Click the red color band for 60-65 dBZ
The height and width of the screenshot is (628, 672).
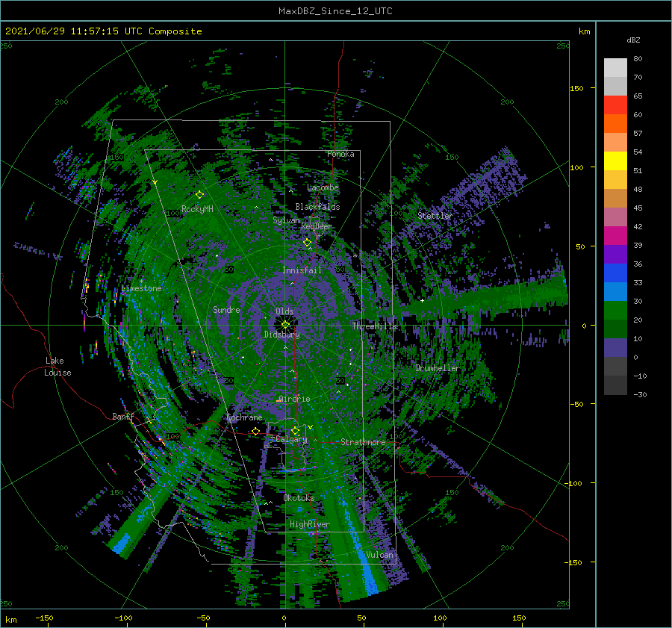[x=615, y=105]
